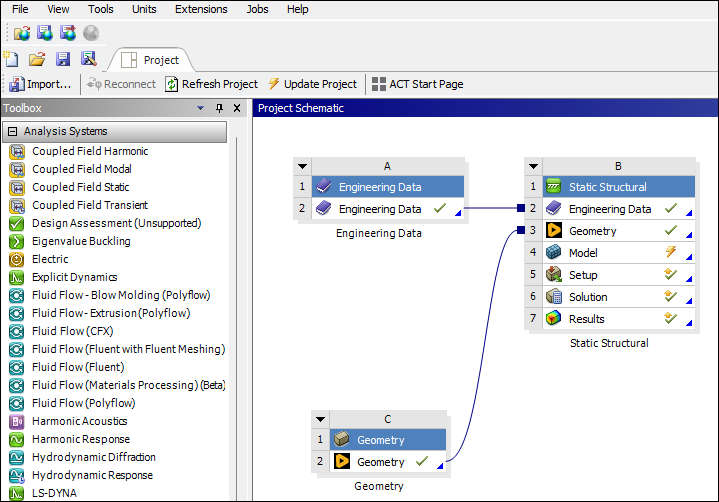Open system B header dropdown arrow
Screen dimensions: 719x502
coord(534,166)
